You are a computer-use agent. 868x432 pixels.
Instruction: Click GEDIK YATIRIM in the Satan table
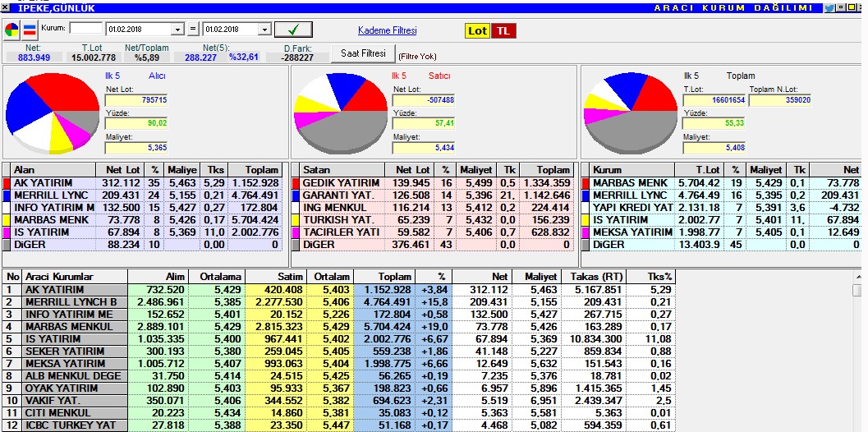coord(342,183)
